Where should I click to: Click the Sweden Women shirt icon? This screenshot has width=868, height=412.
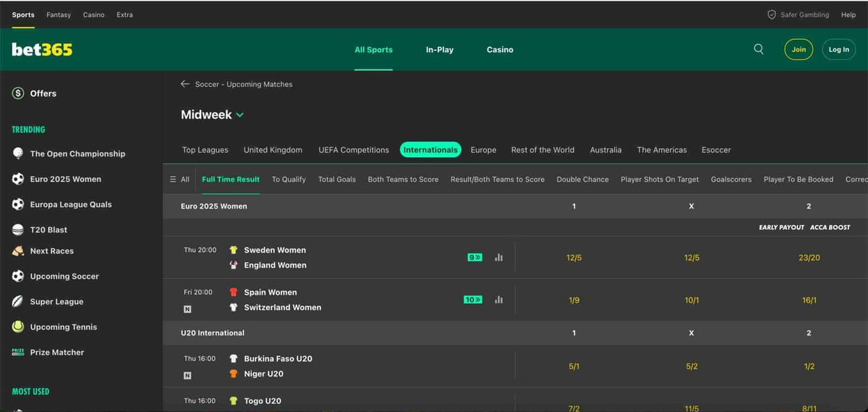[x=234, y=250]
